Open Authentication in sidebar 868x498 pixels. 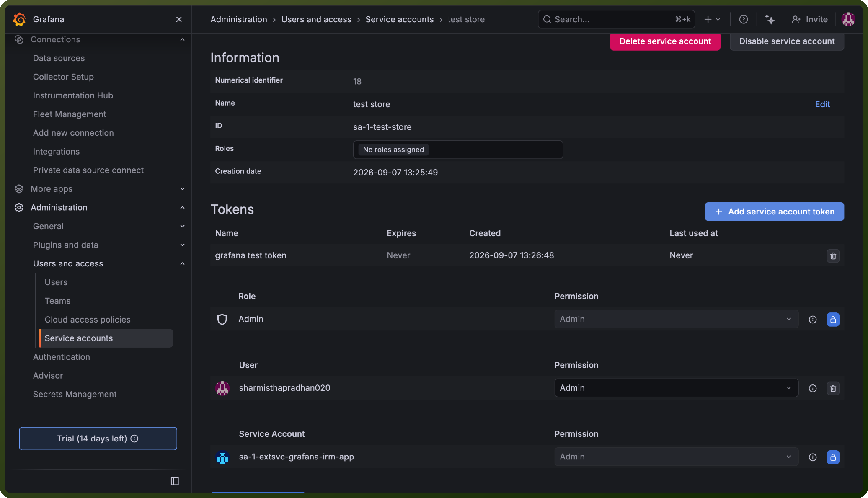pos(62,357)
